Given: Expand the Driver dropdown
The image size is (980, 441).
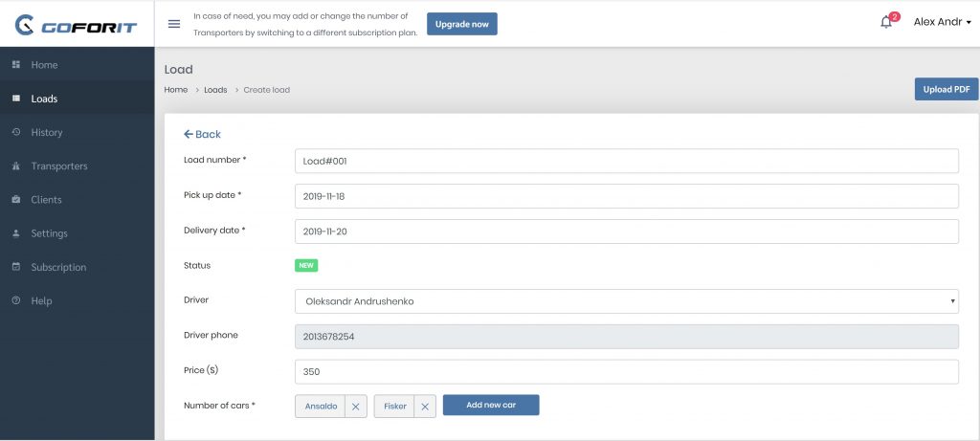Looking at the screenshot, I should (x=626, y=301).
